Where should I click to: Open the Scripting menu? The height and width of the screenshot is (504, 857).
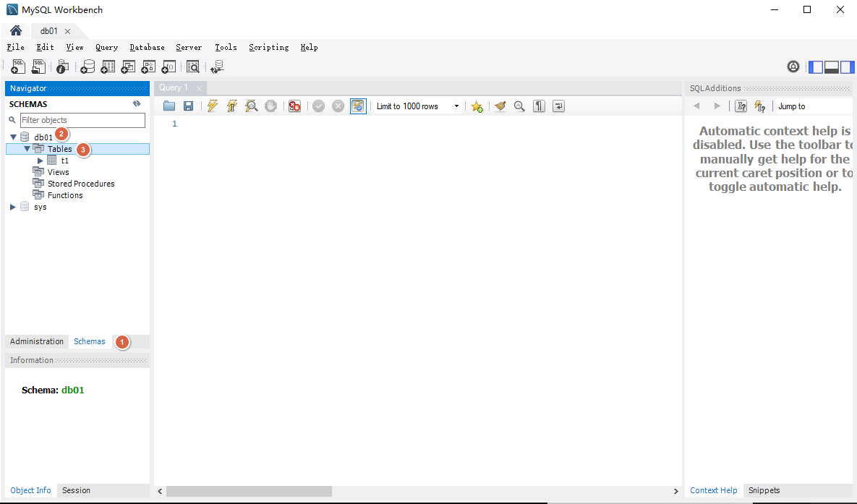click(268, 47)
